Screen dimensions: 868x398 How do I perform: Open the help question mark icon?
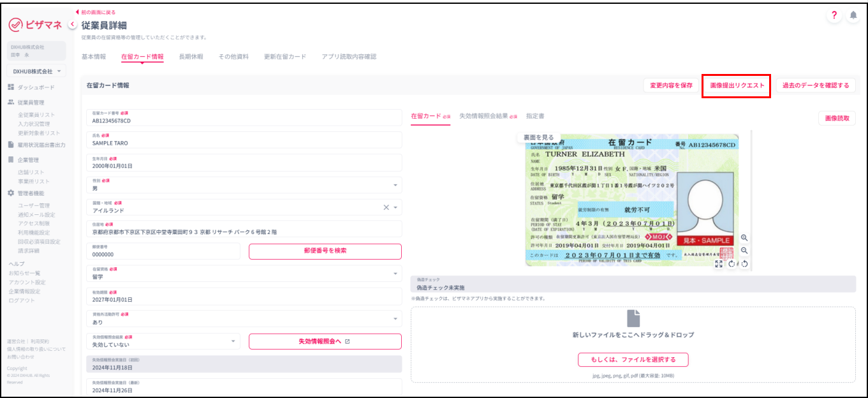tap(834, 17)
